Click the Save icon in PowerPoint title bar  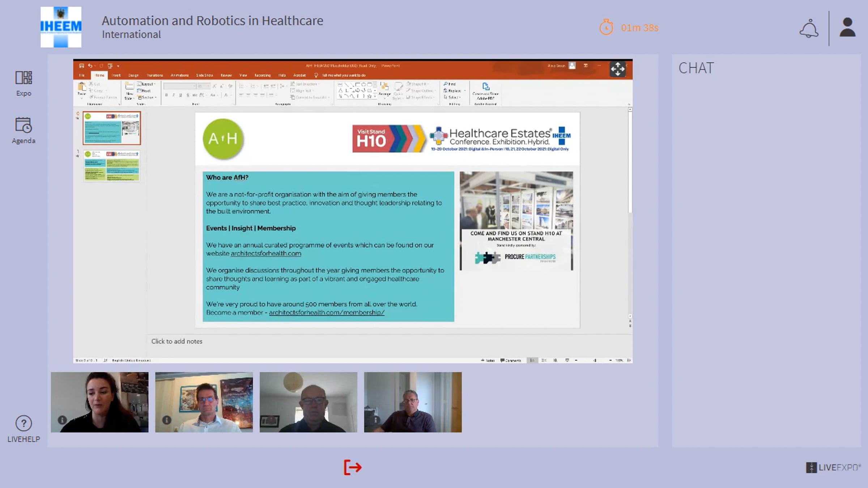tap(81, 66)
